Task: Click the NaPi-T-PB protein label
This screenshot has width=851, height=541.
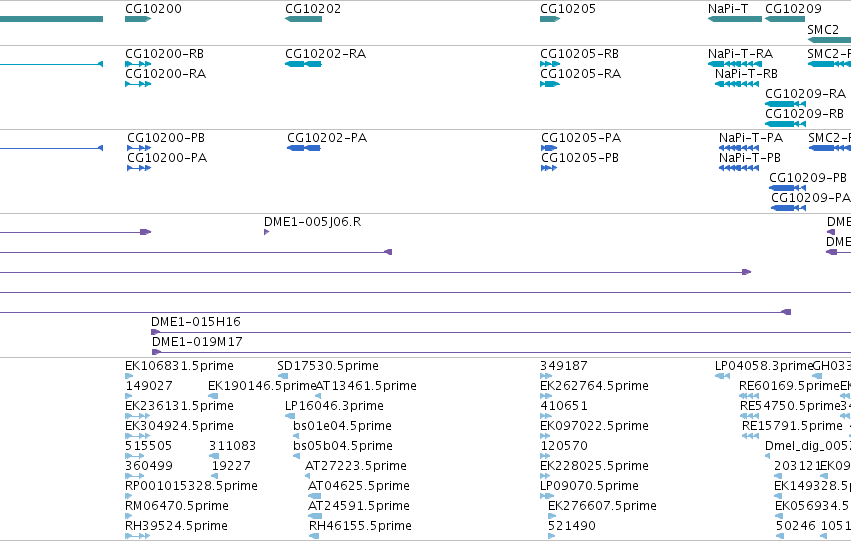Action: click(750, 158)
